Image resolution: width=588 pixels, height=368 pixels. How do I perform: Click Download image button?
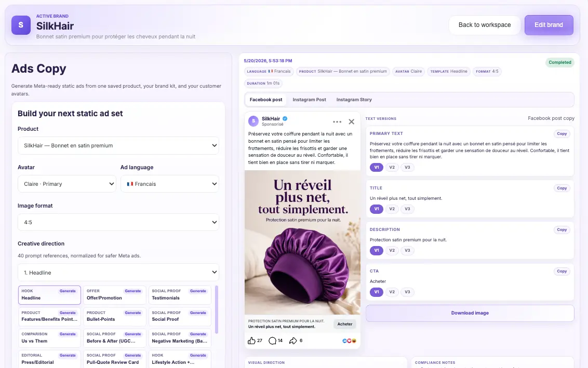pos(470,313)
